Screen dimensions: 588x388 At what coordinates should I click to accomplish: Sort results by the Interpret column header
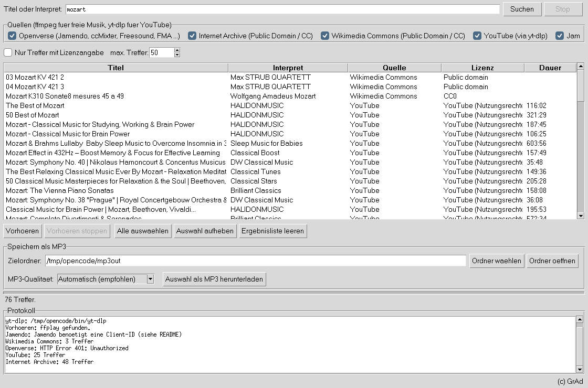[288, 68]
